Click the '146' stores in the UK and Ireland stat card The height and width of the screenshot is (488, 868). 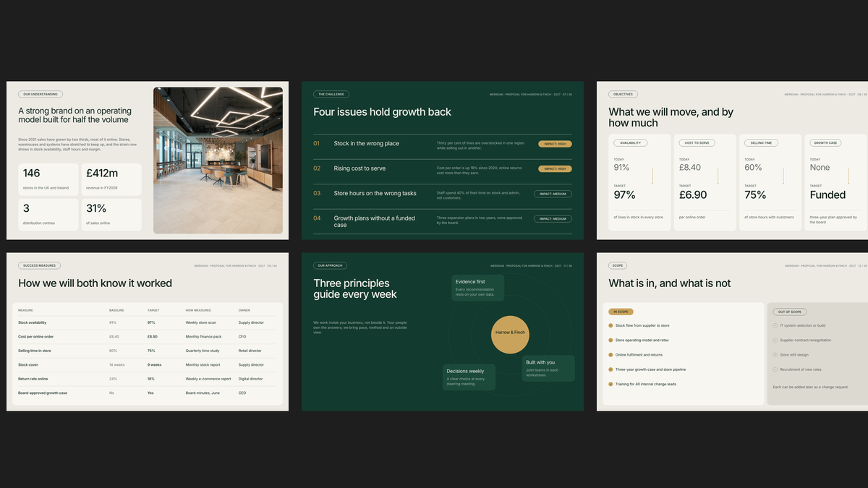tap(48, 179)
